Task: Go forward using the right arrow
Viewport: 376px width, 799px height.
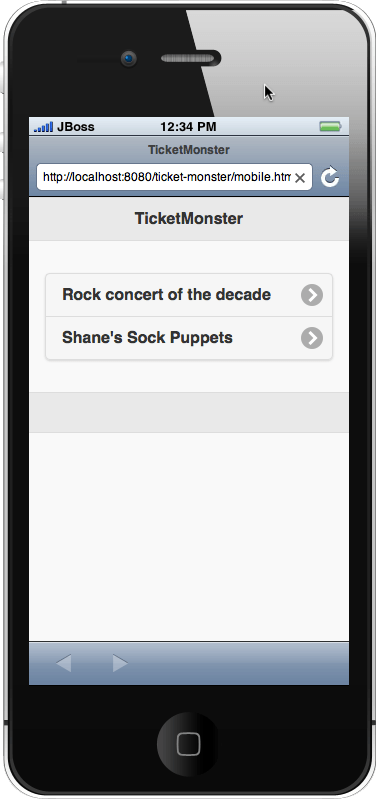Action: (120, 663)
